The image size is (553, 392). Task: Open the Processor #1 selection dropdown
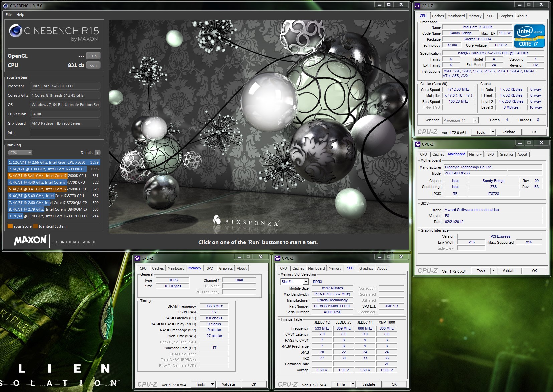point(460,120)
